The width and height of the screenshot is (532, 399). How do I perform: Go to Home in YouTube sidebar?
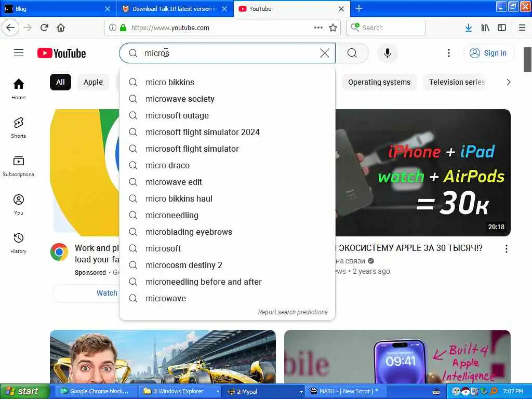(19, 89)
